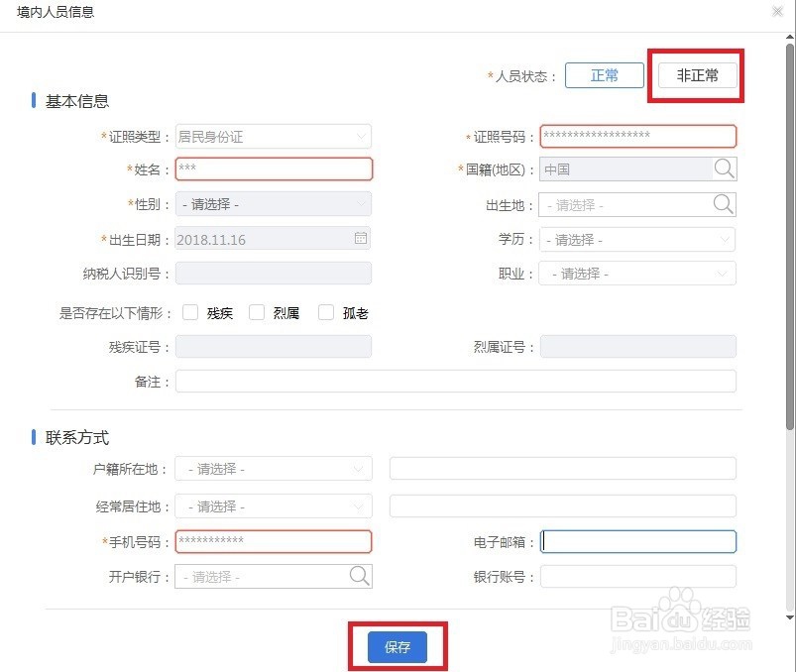The width and height of the screenshot is (796, 672).
Task: Open the 出生地 selection field
Action: [637, 204]
